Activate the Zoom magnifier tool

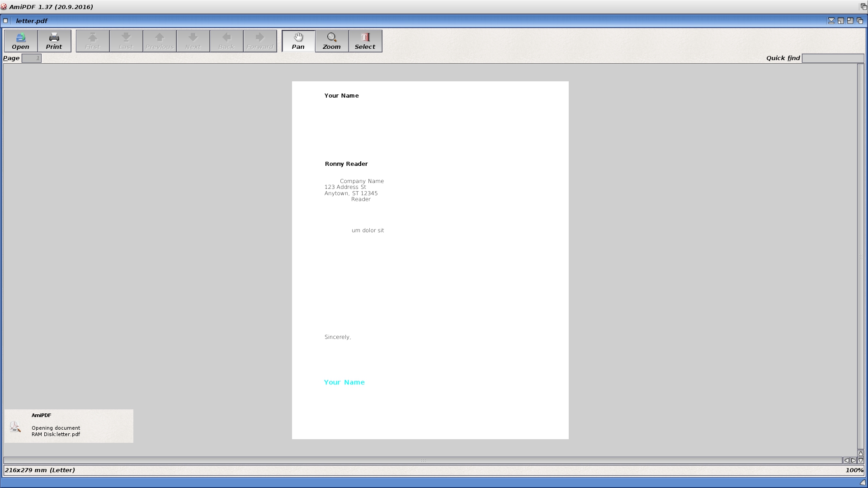tap(332, 41)
